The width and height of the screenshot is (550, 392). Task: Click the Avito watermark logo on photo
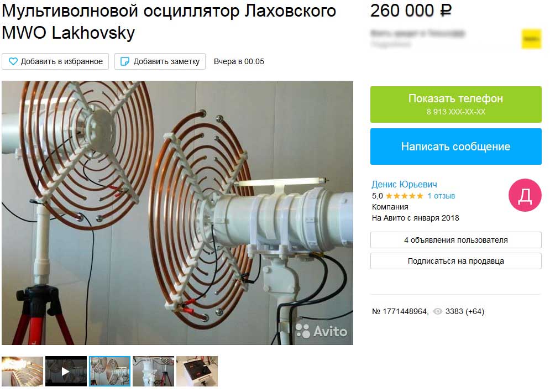tap(321, 331)
